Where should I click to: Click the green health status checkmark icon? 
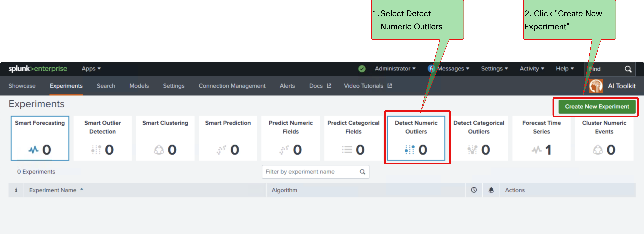pyautogui.click(x=362, y=69)
